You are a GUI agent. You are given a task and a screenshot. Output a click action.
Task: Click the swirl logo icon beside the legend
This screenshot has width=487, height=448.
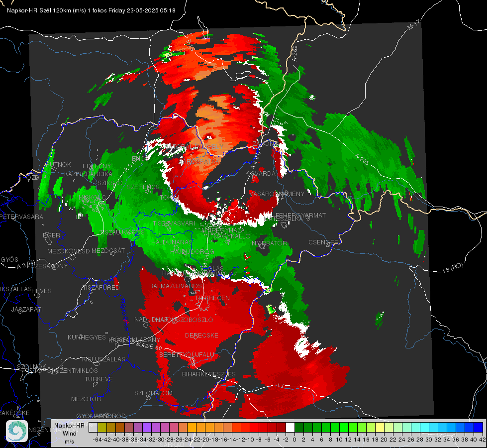(x=17, y=431)
